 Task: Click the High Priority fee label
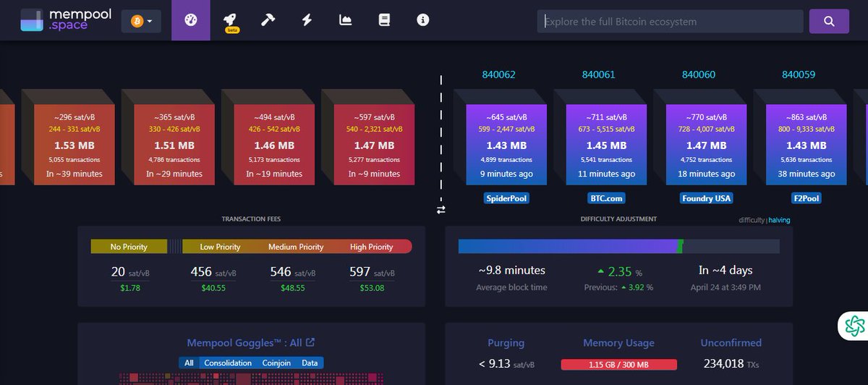tap(371, 247)
